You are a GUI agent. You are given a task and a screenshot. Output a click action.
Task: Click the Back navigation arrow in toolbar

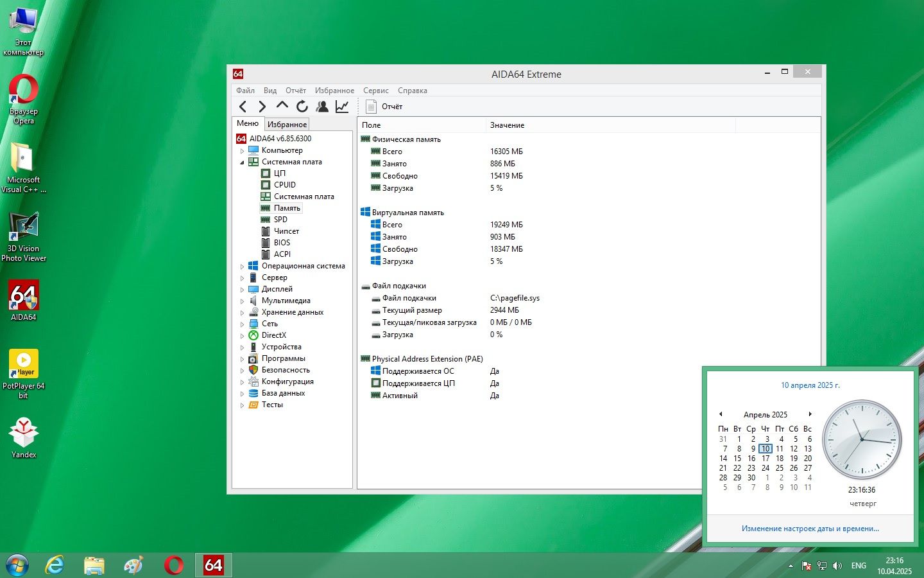(243, 107)
